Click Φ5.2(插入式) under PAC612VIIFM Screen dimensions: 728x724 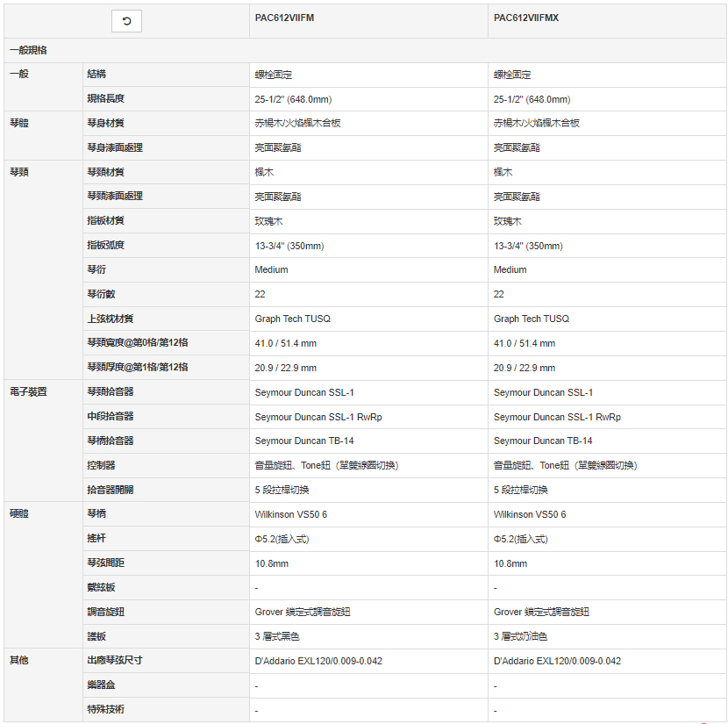pos(282,539)
